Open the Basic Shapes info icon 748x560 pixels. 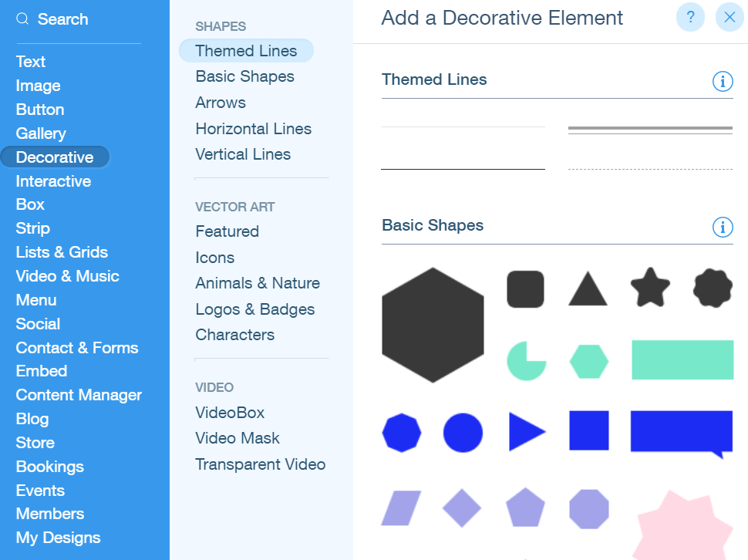723,227
